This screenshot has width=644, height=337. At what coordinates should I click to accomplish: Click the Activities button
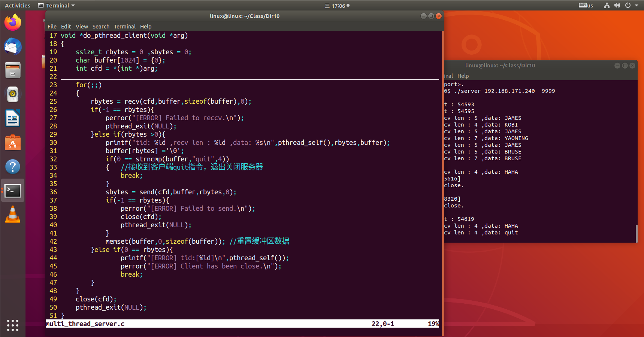pyautogui.click(x=18, y=5)
